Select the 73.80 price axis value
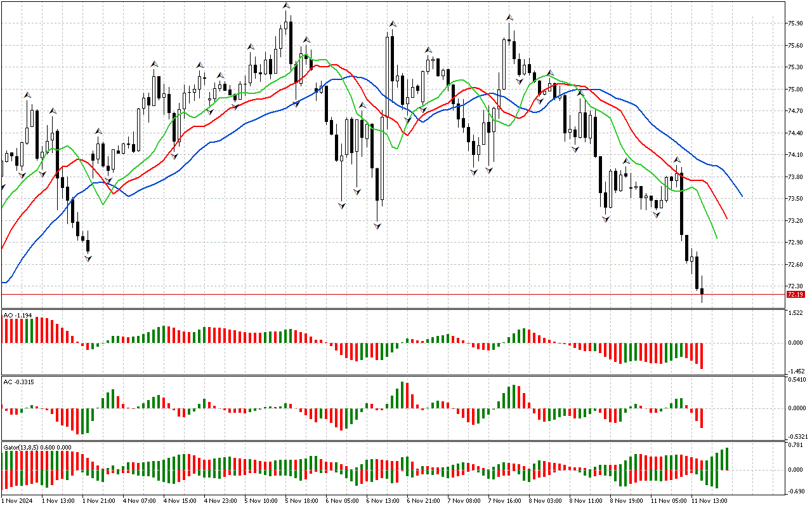Image resolution: width=812 pixels, height=508 pixels. [796, 177]
